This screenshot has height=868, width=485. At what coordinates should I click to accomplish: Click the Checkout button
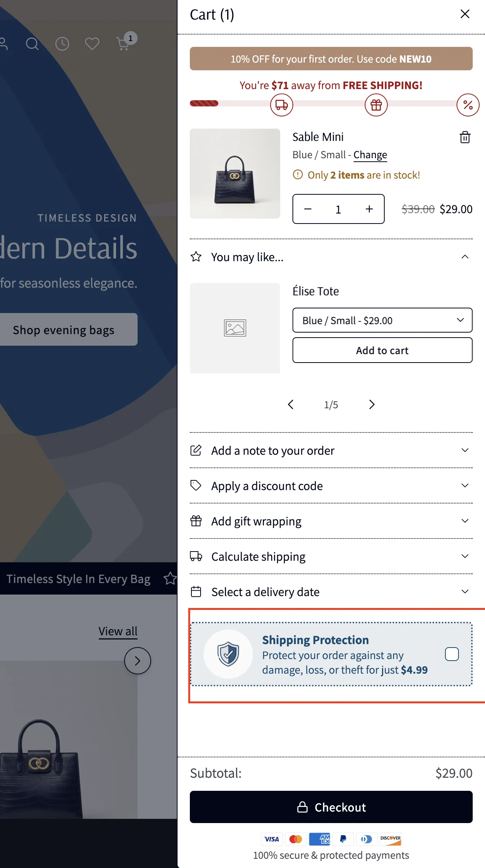coord(331,807)
